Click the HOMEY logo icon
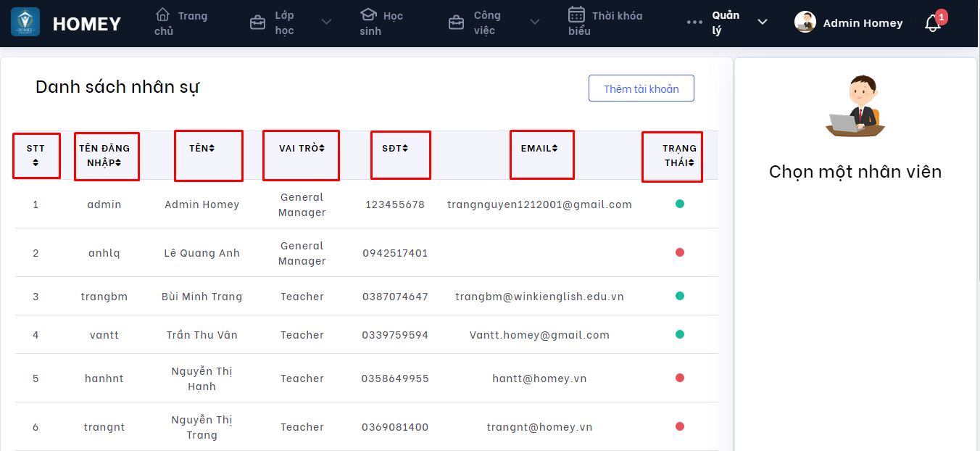 coord(25,22)
